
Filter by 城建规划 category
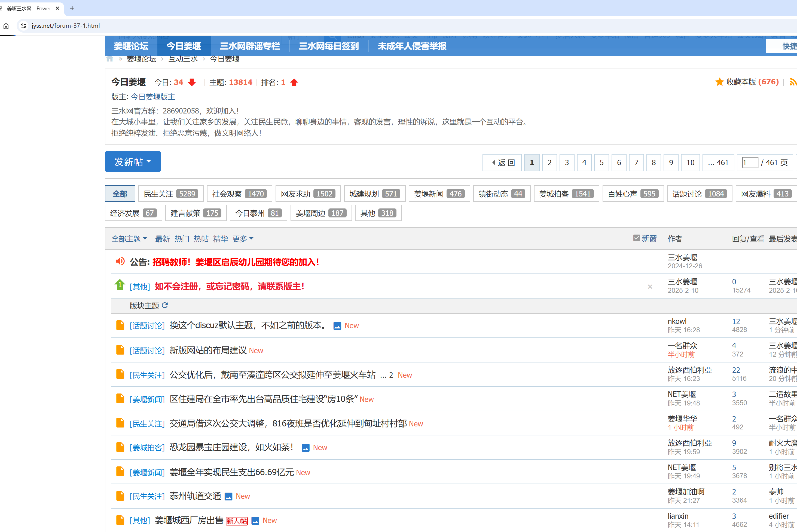pyautogui.click(x=374, y=194)
